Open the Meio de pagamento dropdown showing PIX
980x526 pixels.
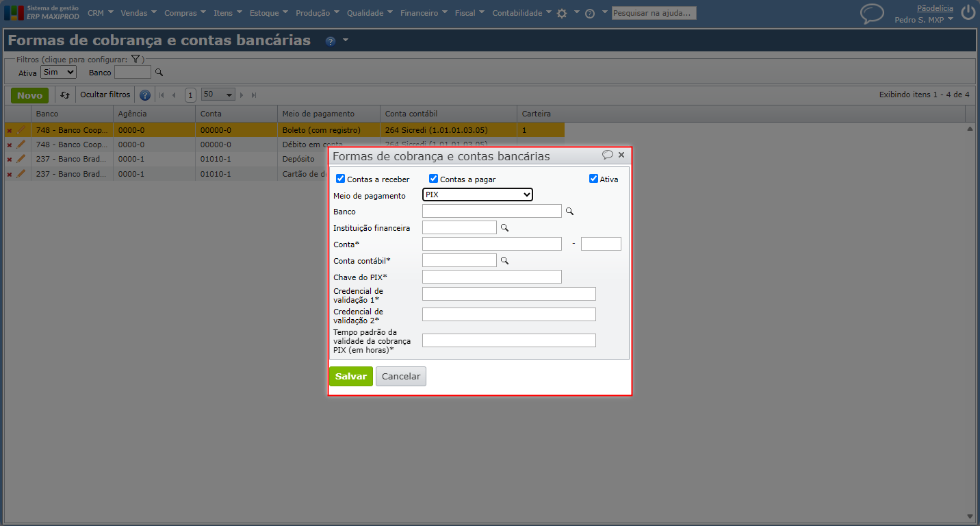tap(478, 195)
